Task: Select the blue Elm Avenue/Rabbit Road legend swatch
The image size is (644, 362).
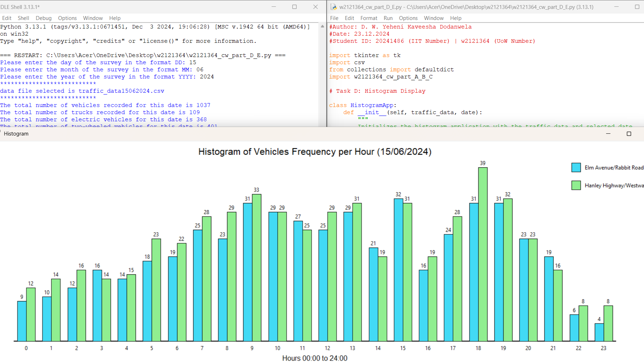Action: click(576, 168)
